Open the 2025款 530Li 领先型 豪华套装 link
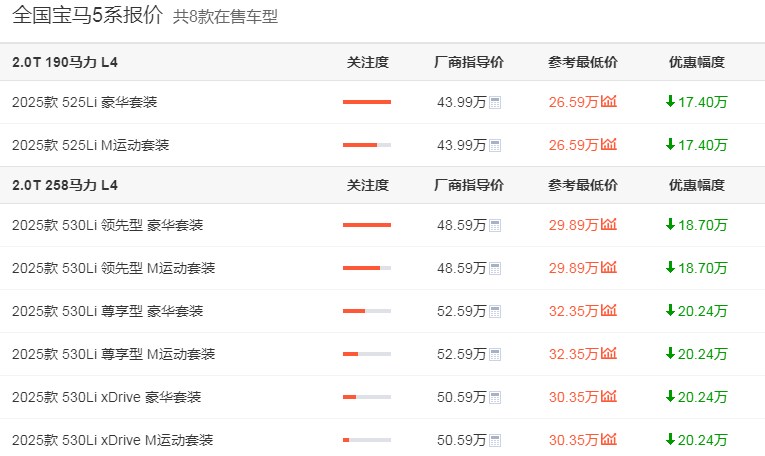This screenshot has width=765, height=456. [107, 225]
